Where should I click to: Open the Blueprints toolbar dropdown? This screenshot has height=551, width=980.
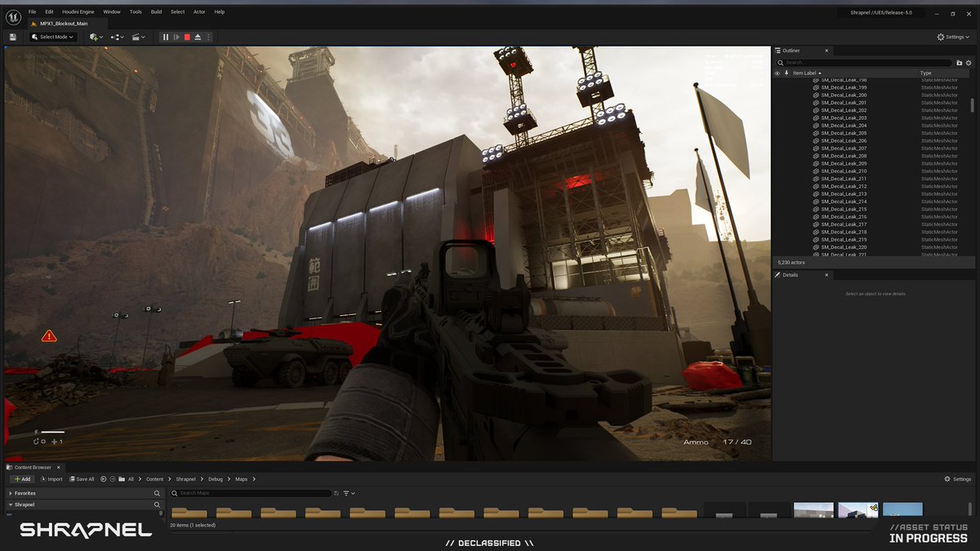tap(118, 37)
